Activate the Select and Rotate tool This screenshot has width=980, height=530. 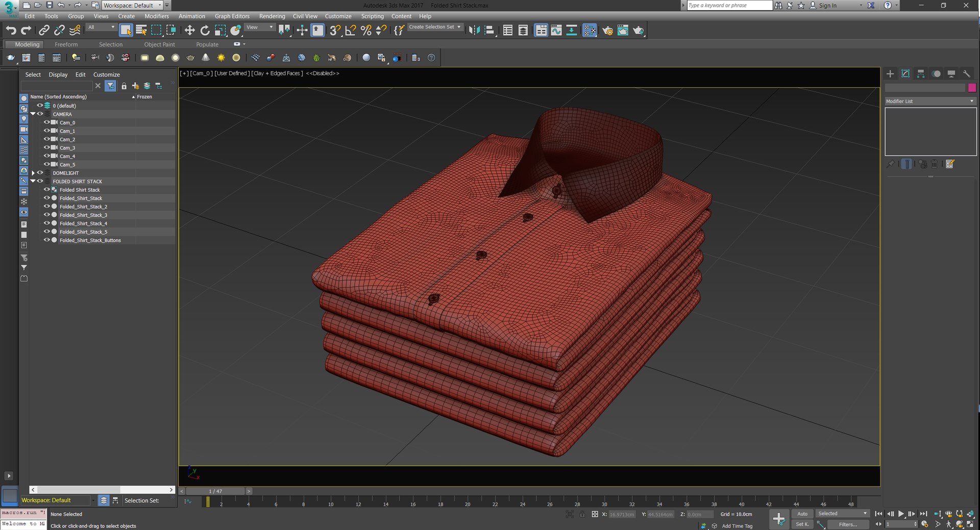point(205,31)
